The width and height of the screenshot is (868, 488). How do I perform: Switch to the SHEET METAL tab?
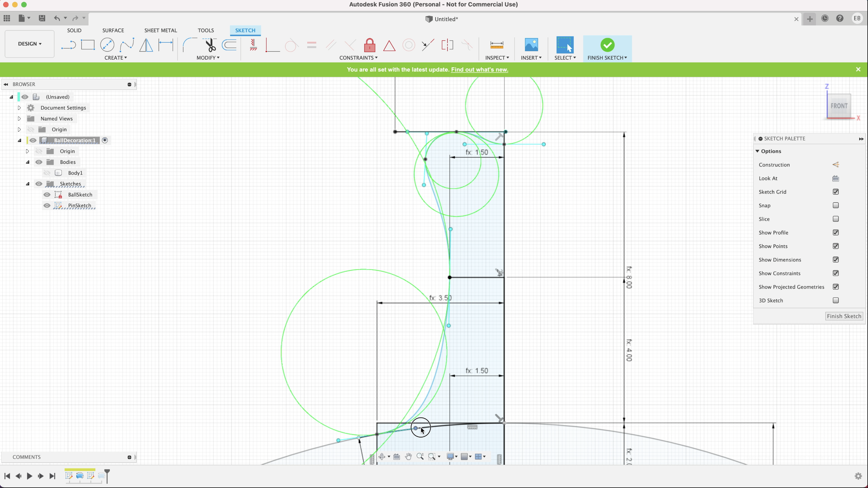(160, 30)
